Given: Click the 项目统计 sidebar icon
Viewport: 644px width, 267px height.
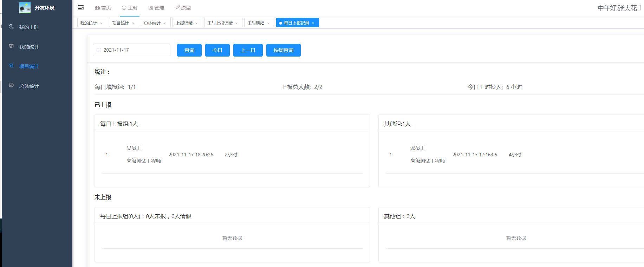Looking at the screenshot, I should (x=11, y=66).
